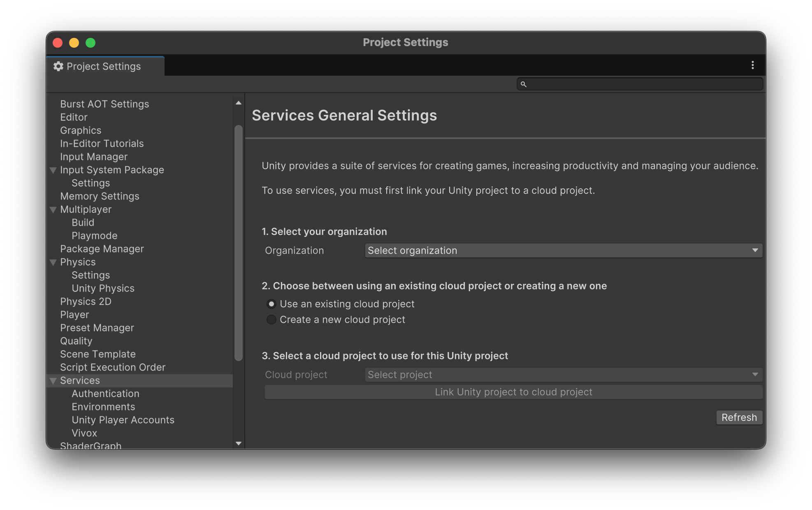Click the sidebar scroll up arrow
This screenshot has height=510, width=812.
click(x=239, y=103)
